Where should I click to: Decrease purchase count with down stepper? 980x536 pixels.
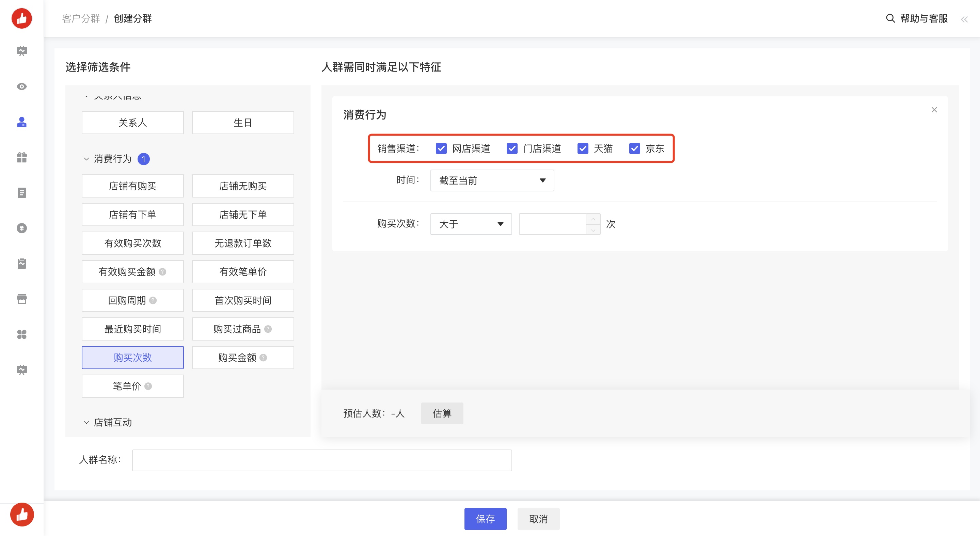coord(593,230)
